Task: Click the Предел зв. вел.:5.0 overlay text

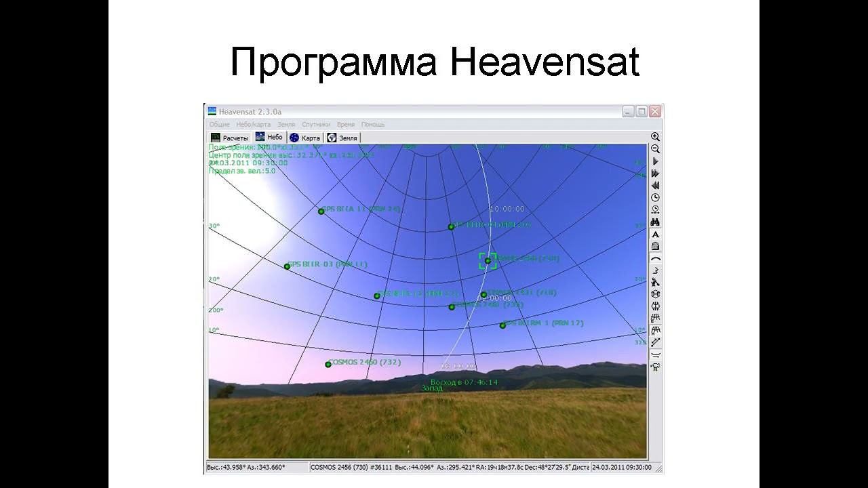Action: pos(242,171)
